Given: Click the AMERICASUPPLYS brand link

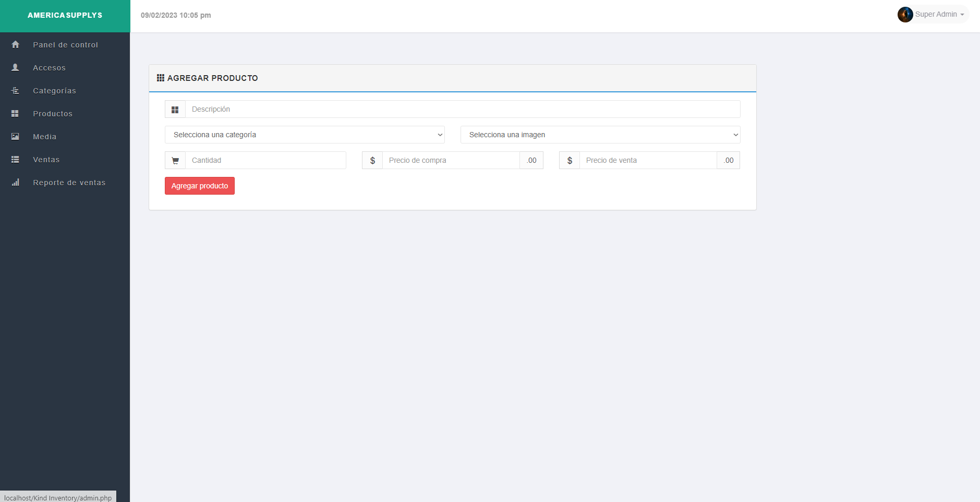Looking at the screenshot, I should click(x=65, y=15).
